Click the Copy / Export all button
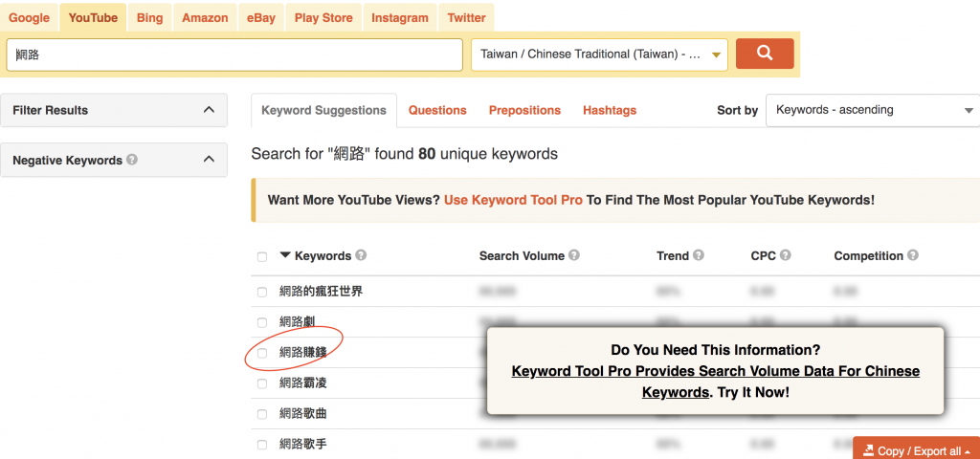Image resolution: width=980 pixels, height=459 pixels. (916, 450)
